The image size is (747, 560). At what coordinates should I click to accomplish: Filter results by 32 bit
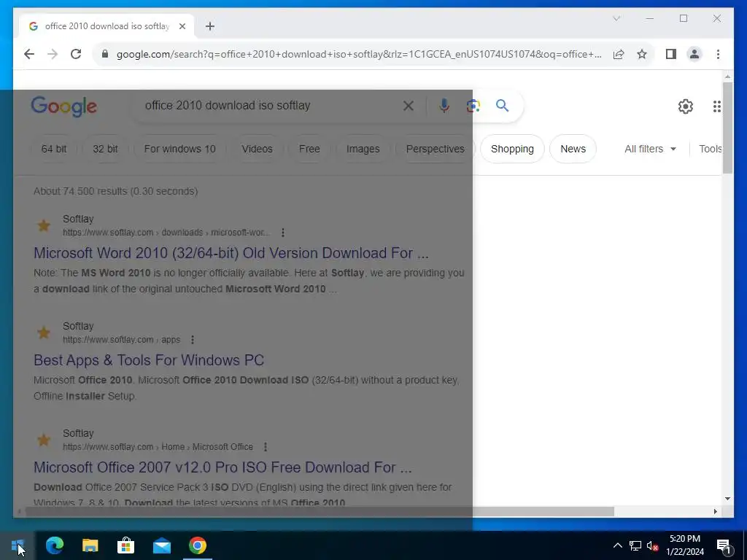pos(105,149)
